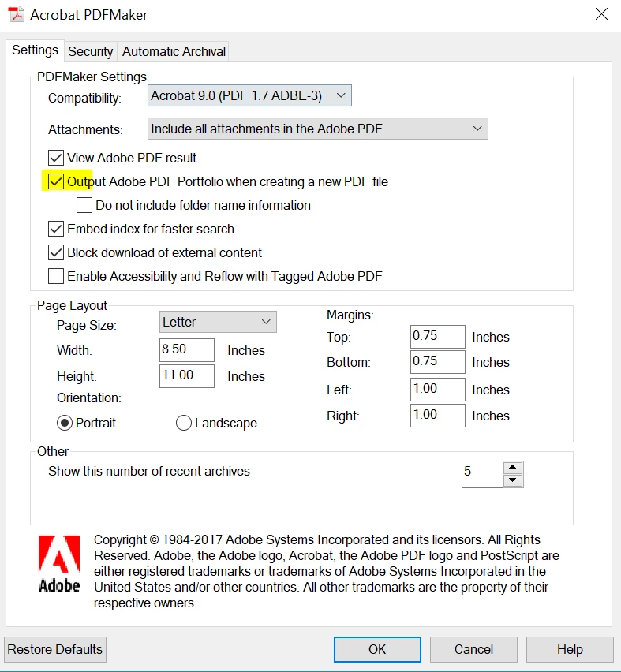Expand the Attachments dropdown

point(317,129)
